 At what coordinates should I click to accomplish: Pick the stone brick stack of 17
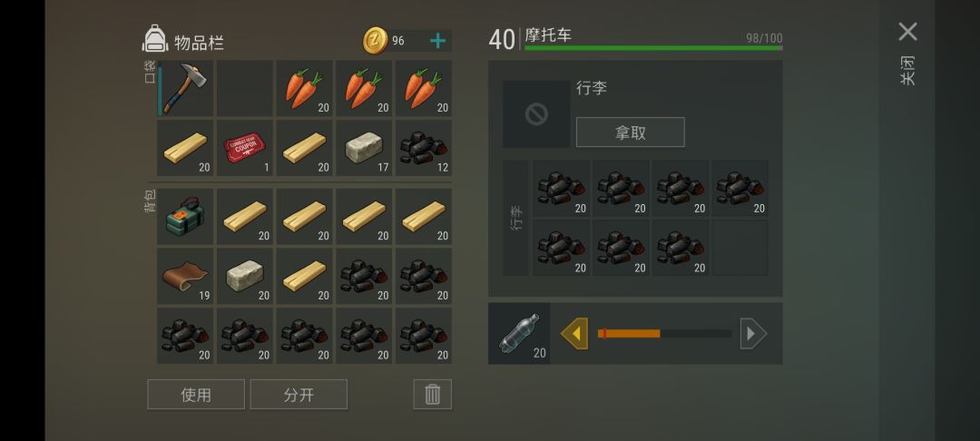[365, 148]
